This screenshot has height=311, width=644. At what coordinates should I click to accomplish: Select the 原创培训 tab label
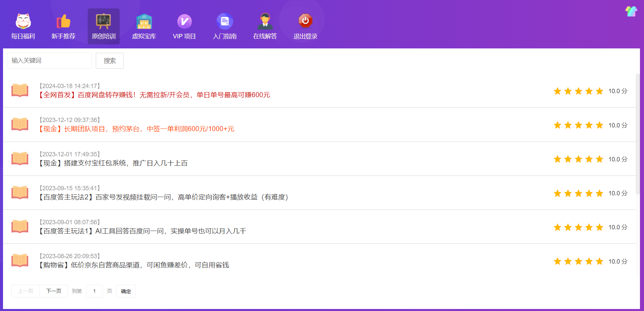(x=104, y=36)
